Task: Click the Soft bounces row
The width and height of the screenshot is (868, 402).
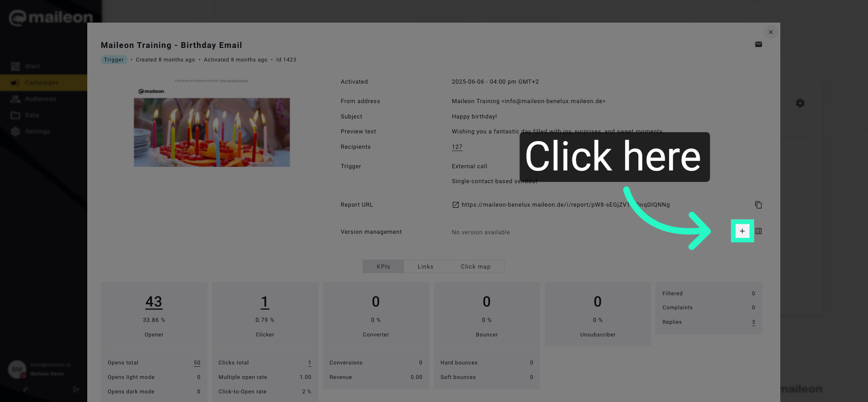Action: coord(487,377)
